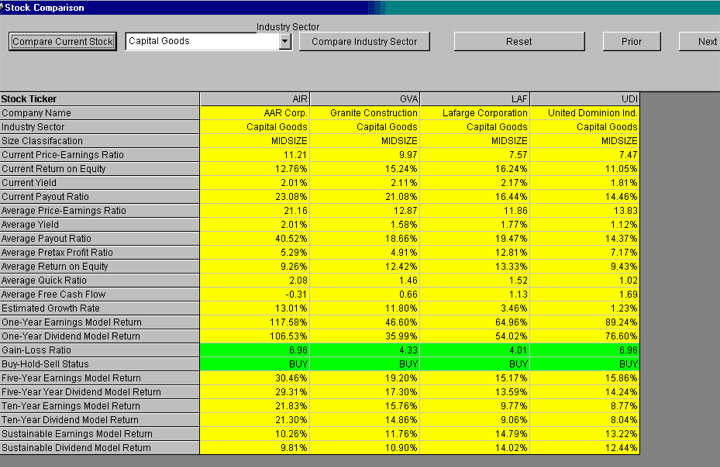Click the Buy-Hold-Sell Status label

(100, 364)
